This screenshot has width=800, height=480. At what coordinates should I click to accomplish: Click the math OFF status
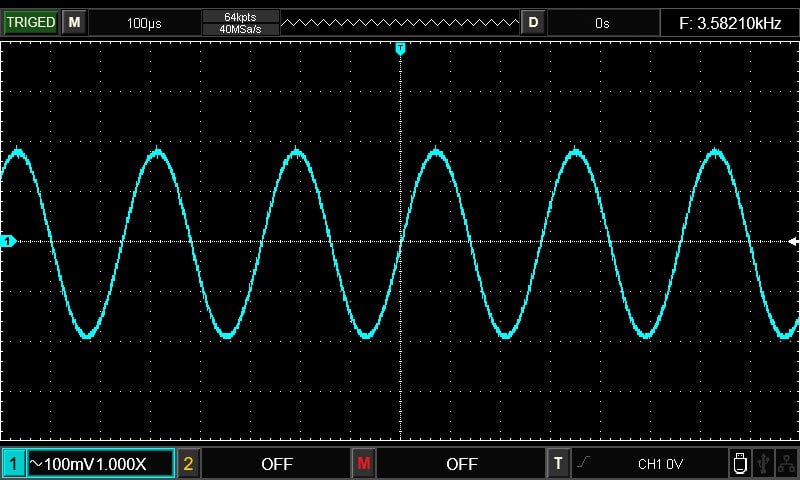[x=462, y=464]
